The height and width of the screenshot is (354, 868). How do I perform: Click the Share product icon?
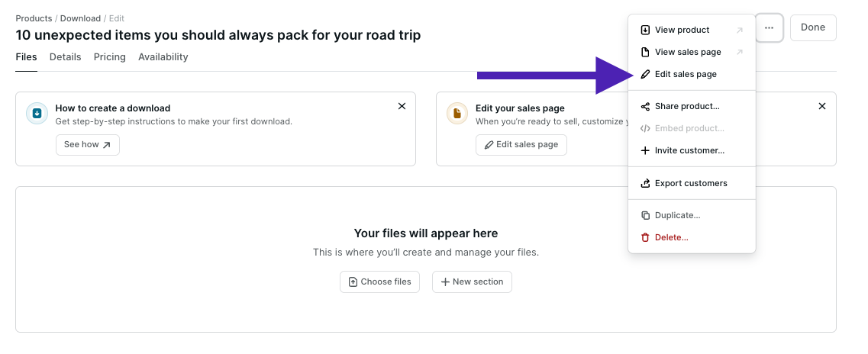pyautogui.click(x=645, y=107)
